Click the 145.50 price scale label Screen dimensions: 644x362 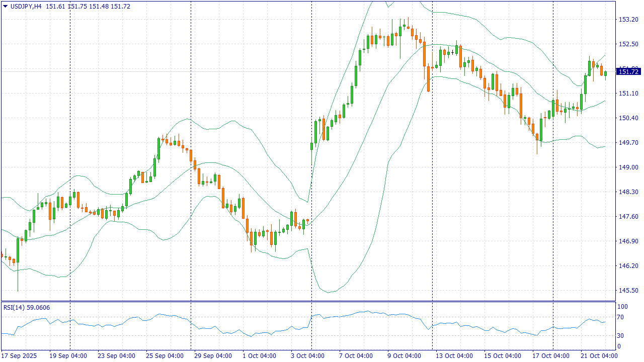click(628, 291)
